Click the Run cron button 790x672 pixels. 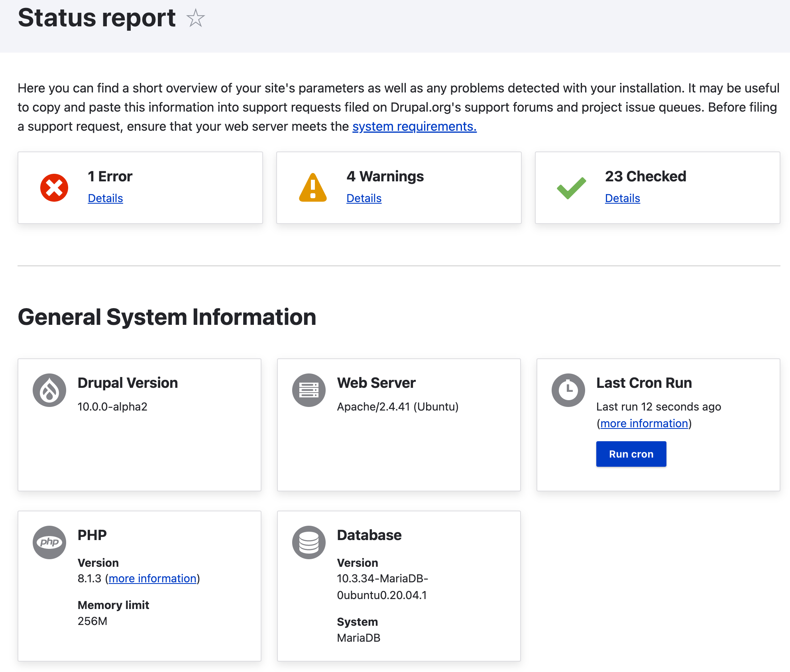[x=631, y=454]
